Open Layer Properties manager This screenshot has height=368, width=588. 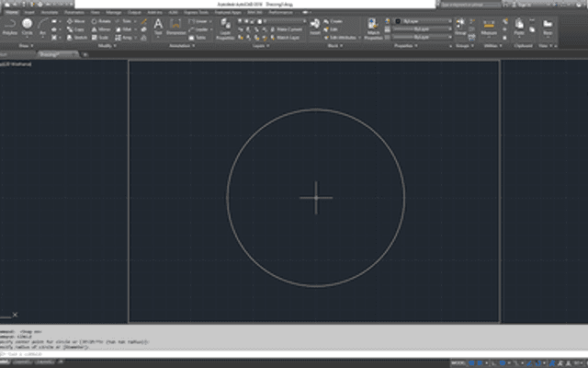click(225, 28)
